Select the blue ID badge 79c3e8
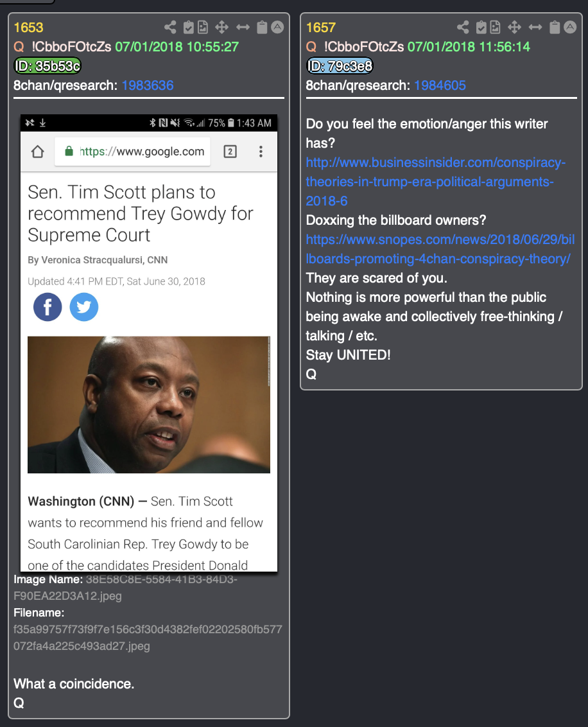The width and height of the screenshot is (588, 727). point(340,66)
